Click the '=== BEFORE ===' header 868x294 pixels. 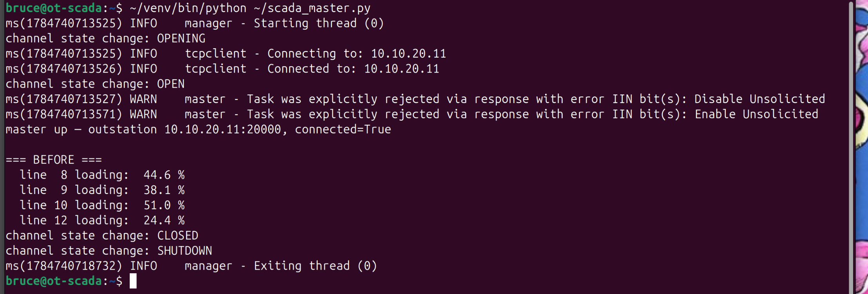(x=54, y=160)
